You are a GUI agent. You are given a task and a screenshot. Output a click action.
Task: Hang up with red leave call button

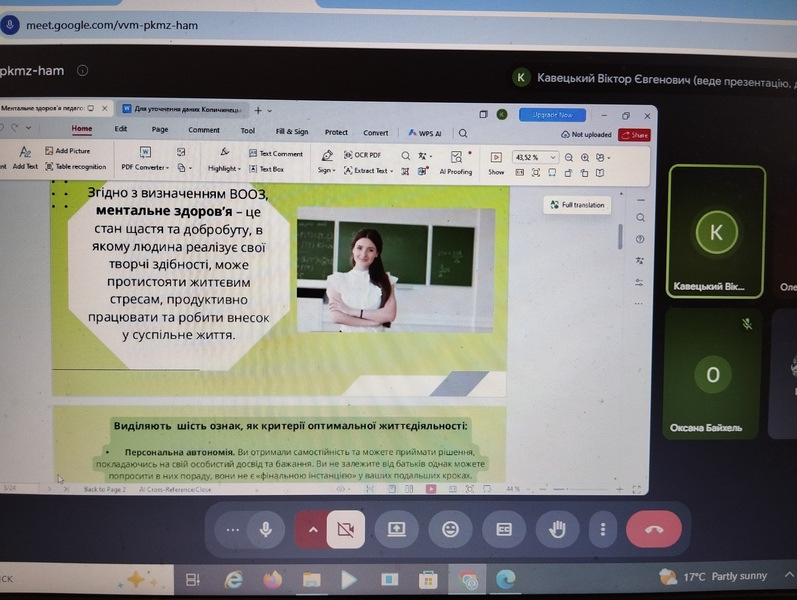click(654, 530)
